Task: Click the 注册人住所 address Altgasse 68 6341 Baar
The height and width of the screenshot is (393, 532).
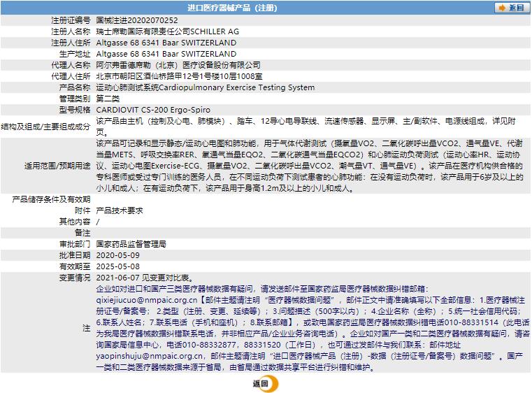Action: 166,43
